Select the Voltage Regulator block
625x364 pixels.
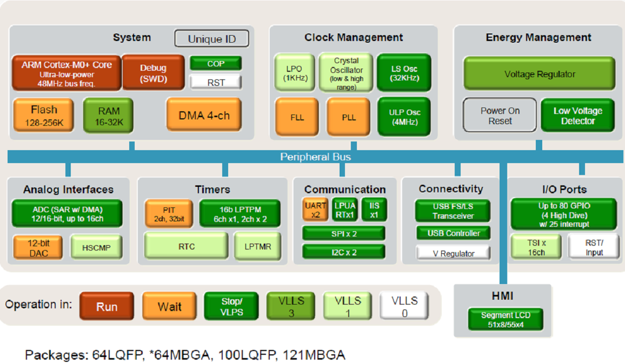539,74
